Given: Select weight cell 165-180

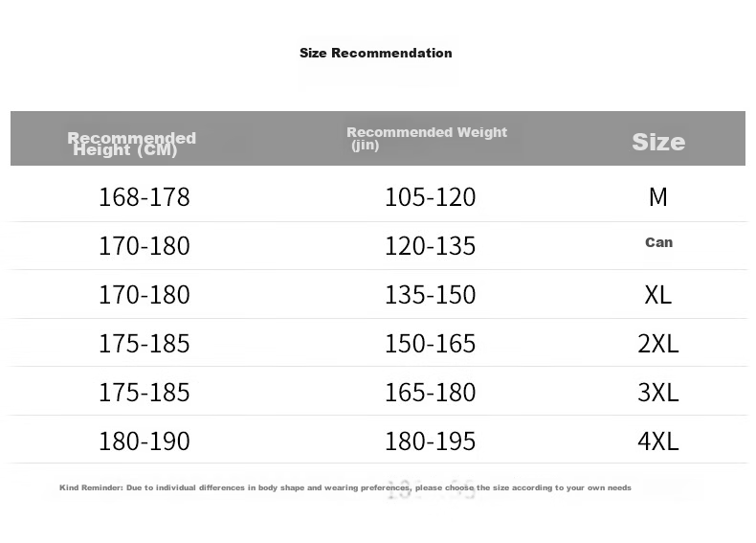Looking at the screenshot, I should click(x=430, y=392).
